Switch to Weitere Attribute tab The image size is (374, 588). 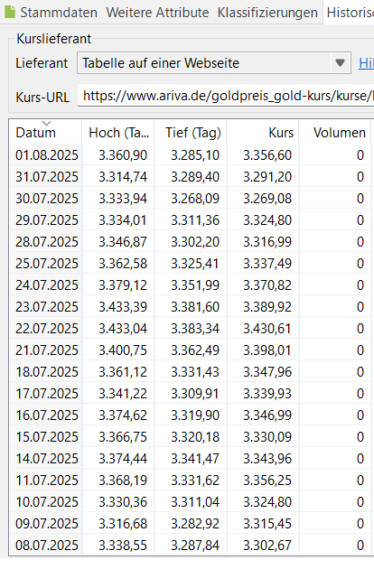pyautogui.click(x=157, y=13)
